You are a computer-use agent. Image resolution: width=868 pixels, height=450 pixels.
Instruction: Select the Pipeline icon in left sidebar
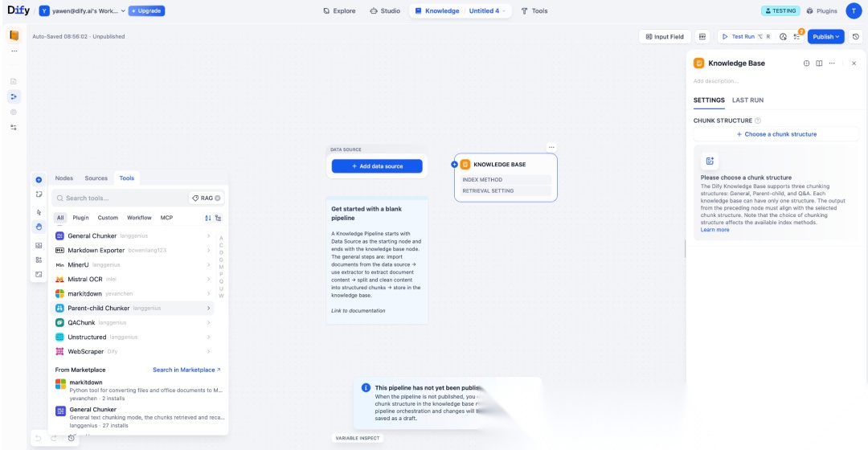coord(14,97)
